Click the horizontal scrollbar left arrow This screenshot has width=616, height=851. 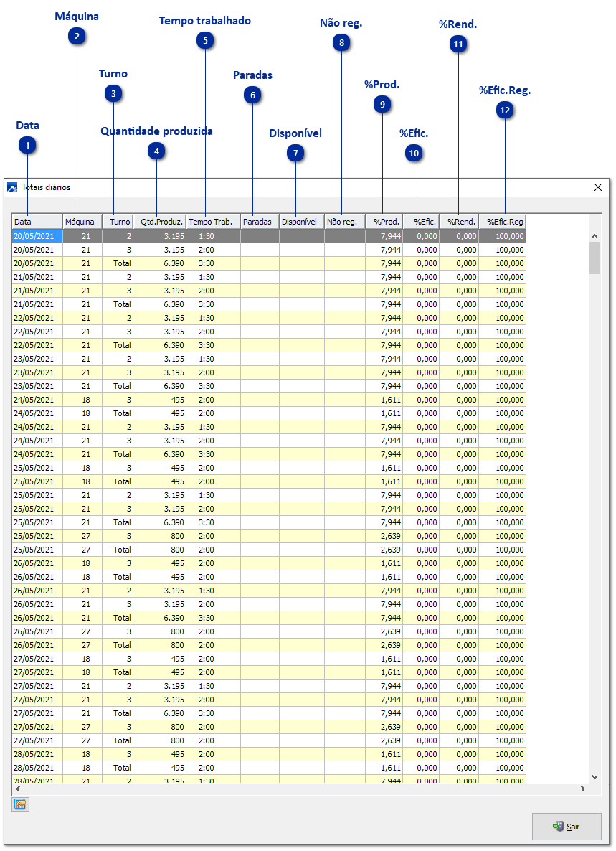pos(17,789)
